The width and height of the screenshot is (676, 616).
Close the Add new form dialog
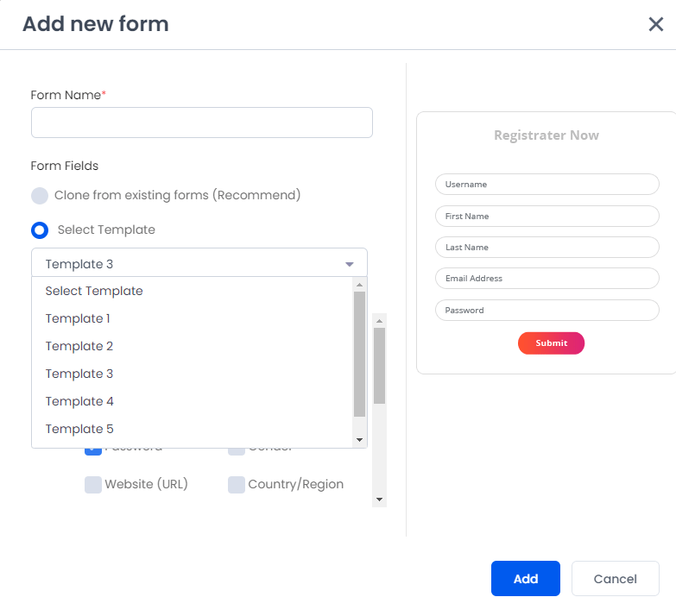[x=655, y=24]
